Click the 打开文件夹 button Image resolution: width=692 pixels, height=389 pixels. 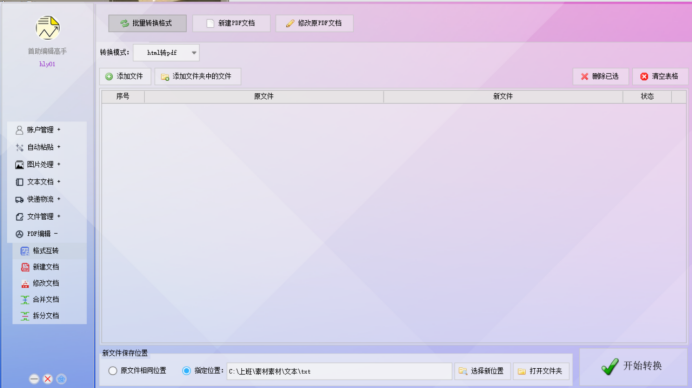(541, 371)
